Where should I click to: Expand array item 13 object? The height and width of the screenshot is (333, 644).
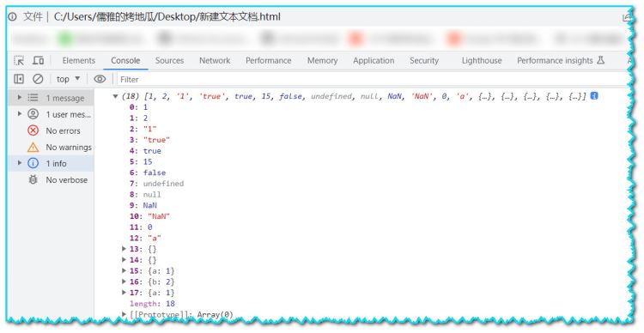coord(124,248)
